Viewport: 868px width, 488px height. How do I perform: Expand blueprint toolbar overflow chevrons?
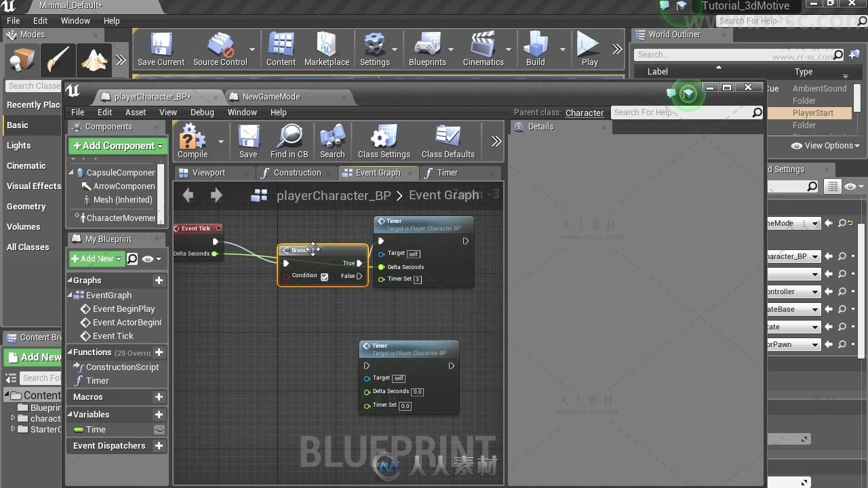coord(496,141)
